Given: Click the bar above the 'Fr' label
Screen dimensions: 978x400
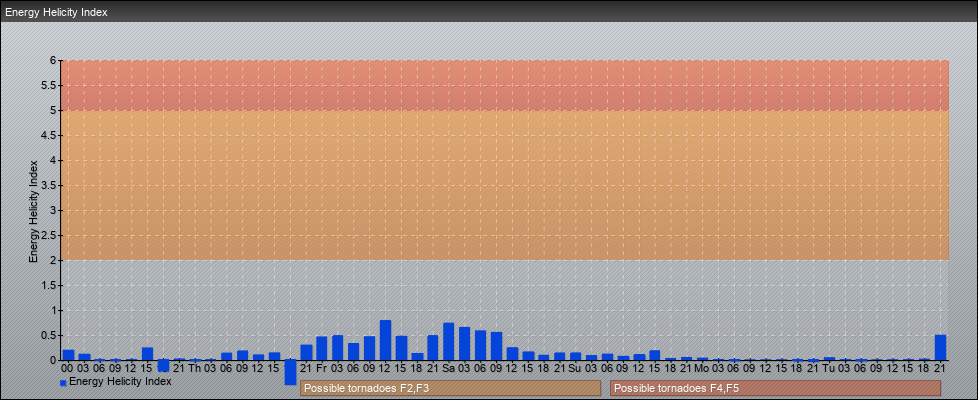Looking at the screenshot, I should point(322,348).
